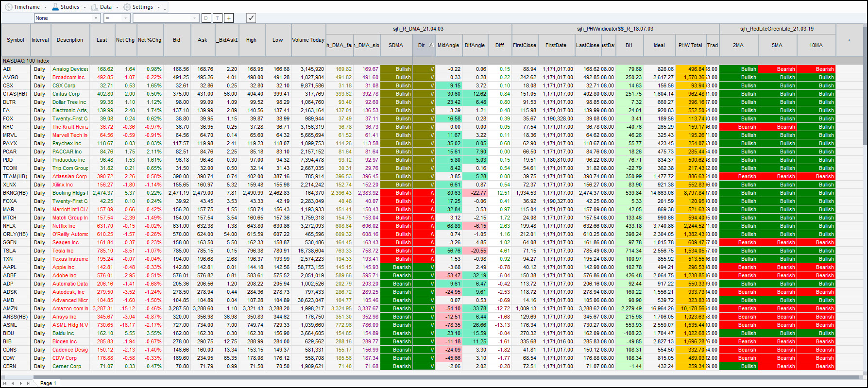Click the FirstClose column header
The width and height of the screenshot is (868, 388).
coord(525,45)
